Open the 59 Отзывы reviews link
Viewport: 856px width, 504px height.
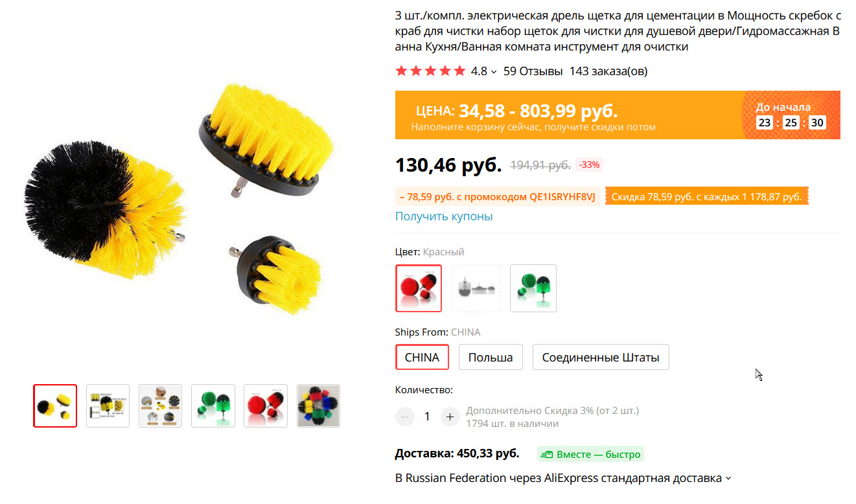click(533, 71)
